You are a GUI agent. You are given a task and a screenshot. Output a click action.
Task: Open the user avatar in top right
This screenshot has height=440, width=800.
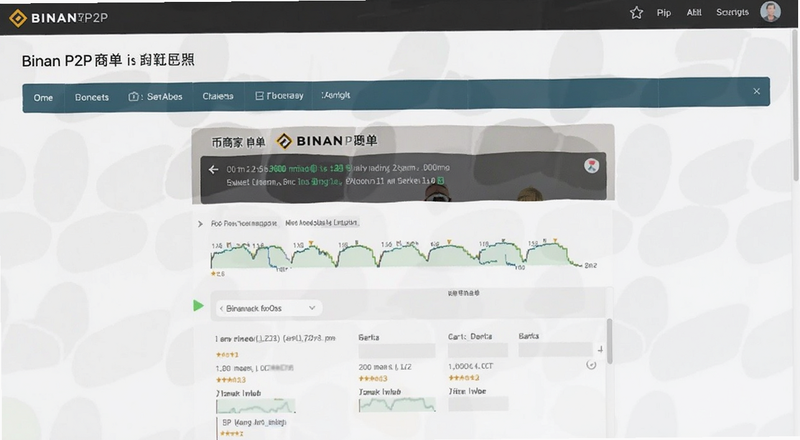click(x=770, y=12)
